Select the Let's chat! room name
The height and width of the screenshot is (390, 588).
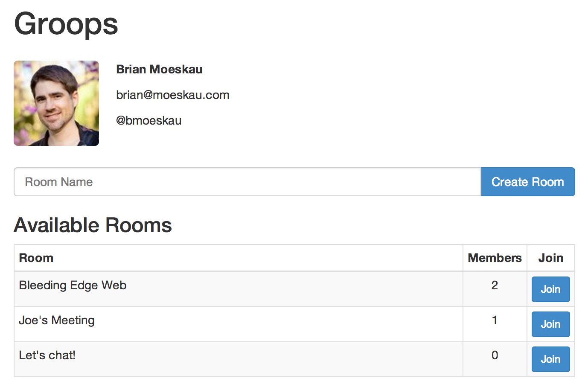coord(47,355)
